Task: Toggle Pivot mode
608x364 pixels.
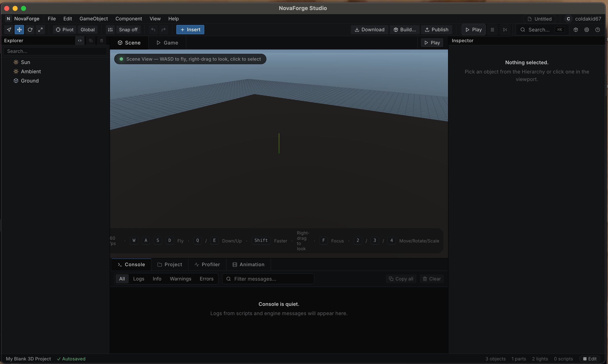Action: [64, 30]
